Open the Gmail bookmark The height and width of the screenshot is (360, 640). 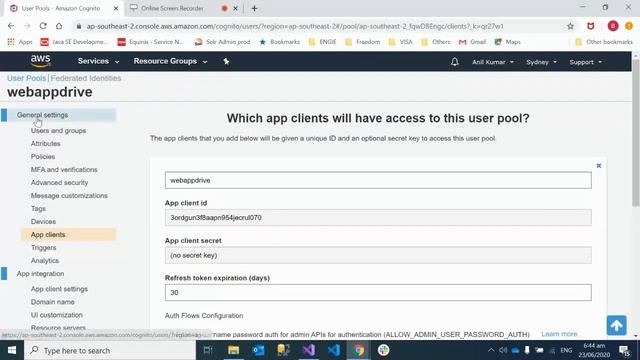click(472, 42)
